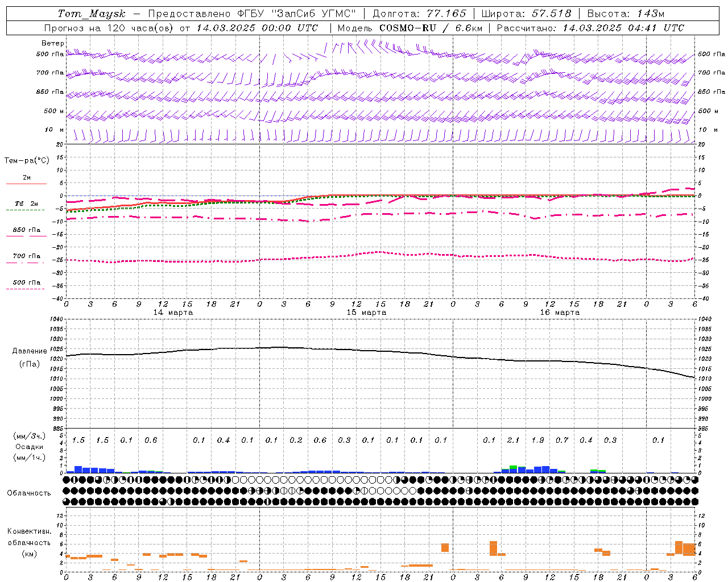
Task: Select the 2.1 precipitation amount
Action: (513, 440)
